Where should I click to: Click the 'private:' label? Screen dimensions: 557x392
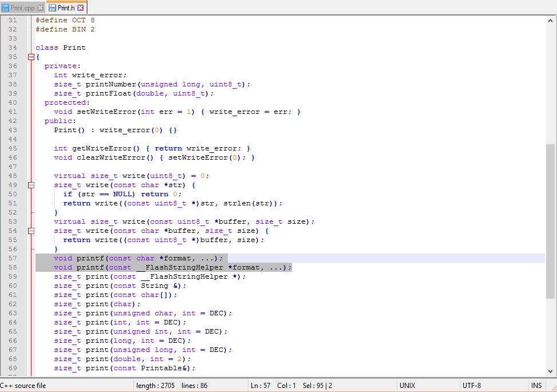[x=62, y=66]
